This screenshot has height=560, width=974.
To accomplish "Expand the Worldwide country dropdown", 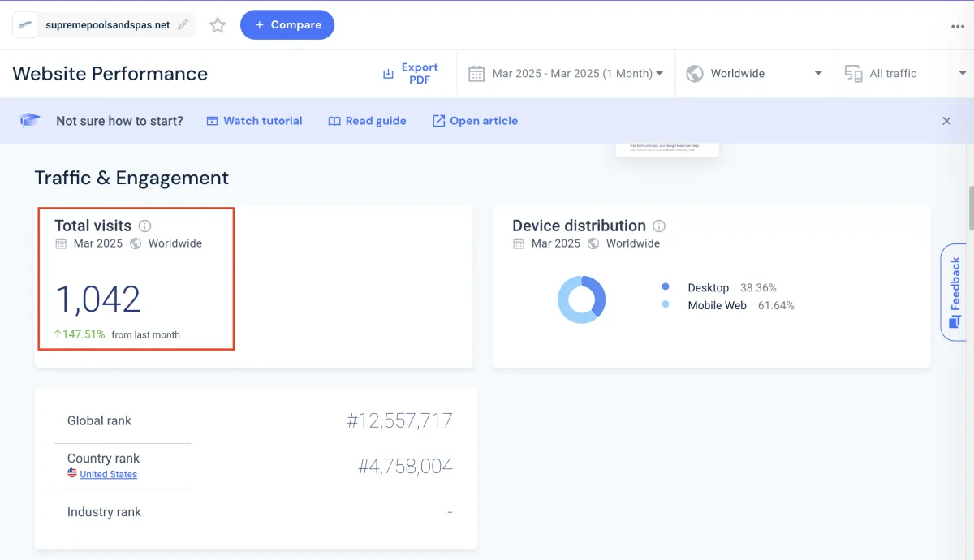I will click(x=754, y=73).
